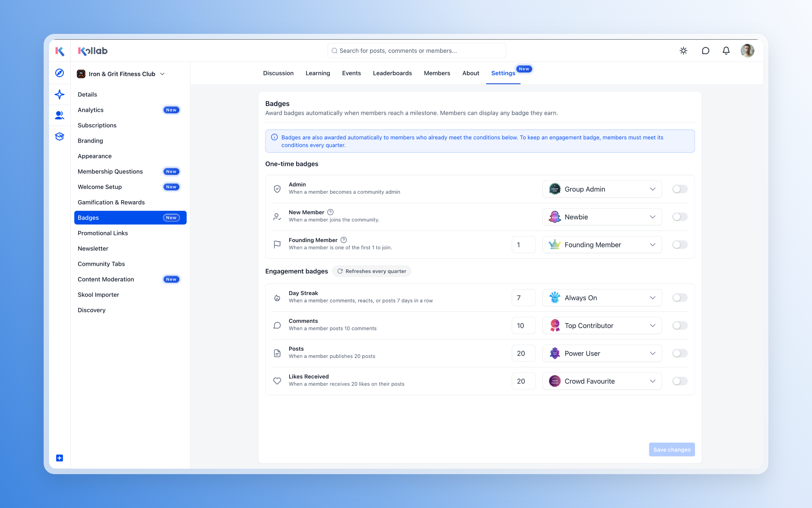Click the Admin shield icon

277,189
